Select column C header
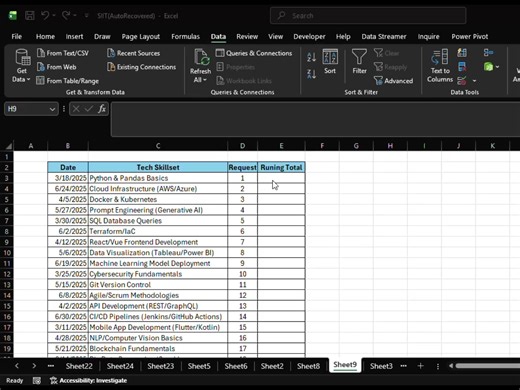Viewport: 520px width, 390px height. (x=158, y=146)
